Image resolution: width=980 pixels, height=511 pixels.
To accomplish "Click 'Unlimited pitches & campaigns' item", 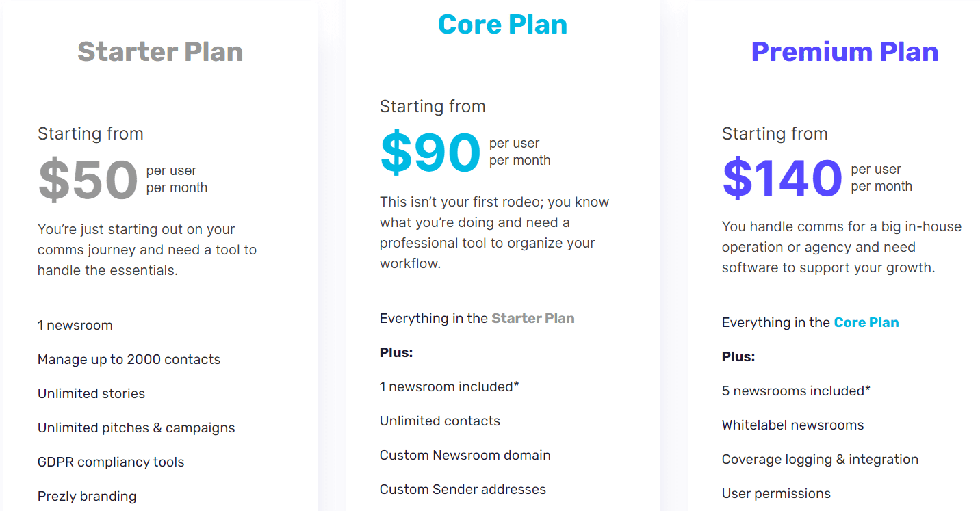I will pyautogui.click(x=136, y=428).
